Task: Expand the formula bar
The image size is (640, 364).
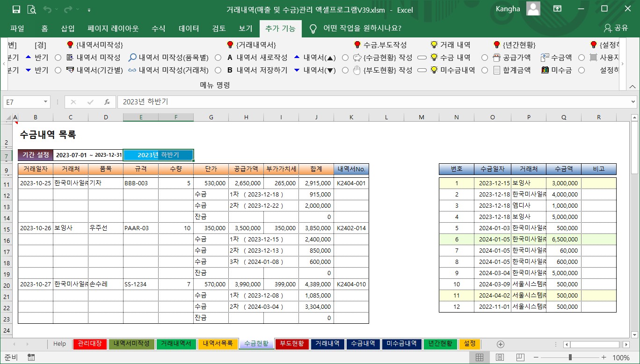Action: pyautogui.click(x=633, y=102)
